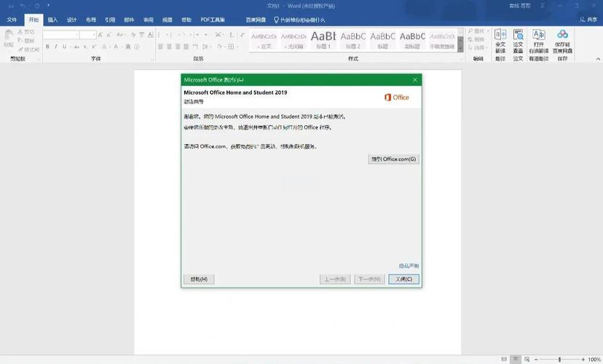Switch to the Insert (插入) tab

52,20
